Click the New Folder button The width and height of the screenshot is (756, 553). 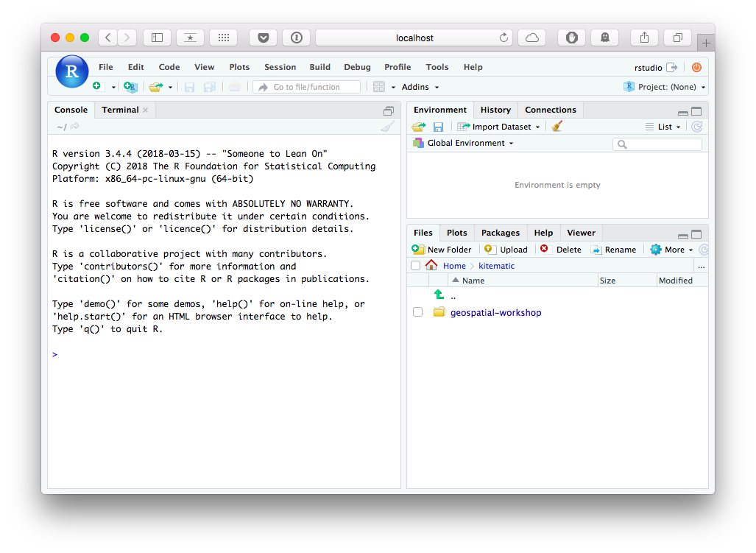pos(442,250)
